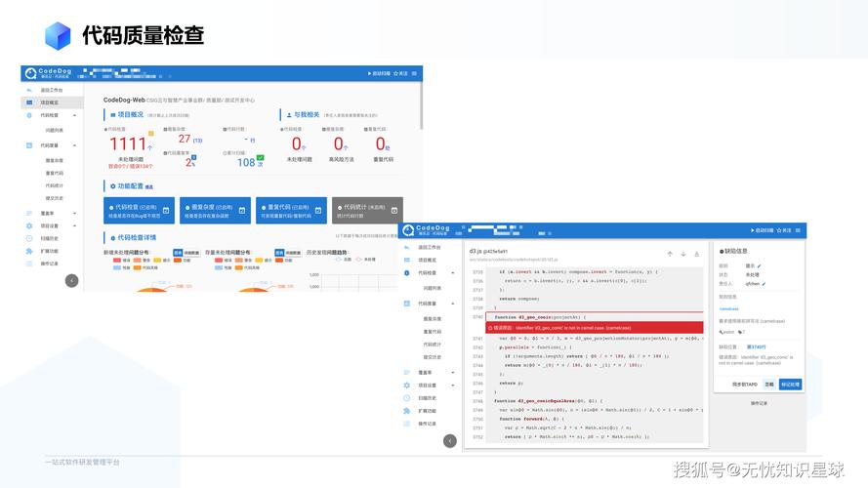
Task: Click 代码检查 icon in code-view sidebar
Action: (x=407, y=272)
